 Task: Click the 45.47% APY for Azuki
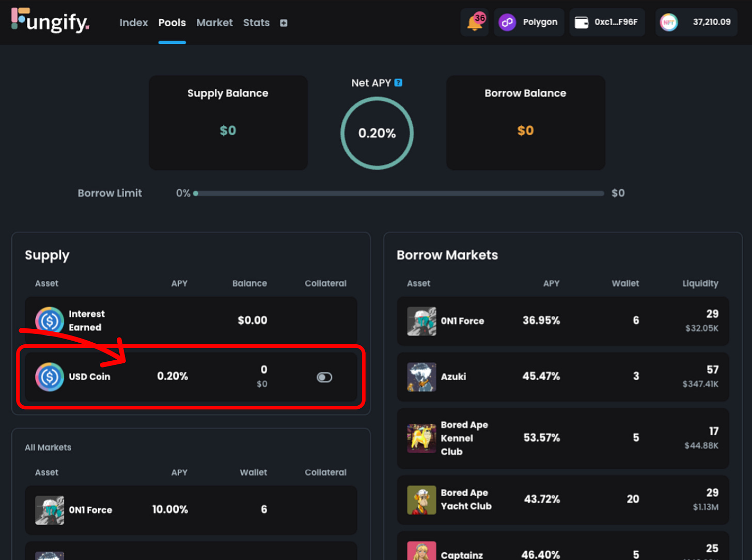tap(541, 376)
